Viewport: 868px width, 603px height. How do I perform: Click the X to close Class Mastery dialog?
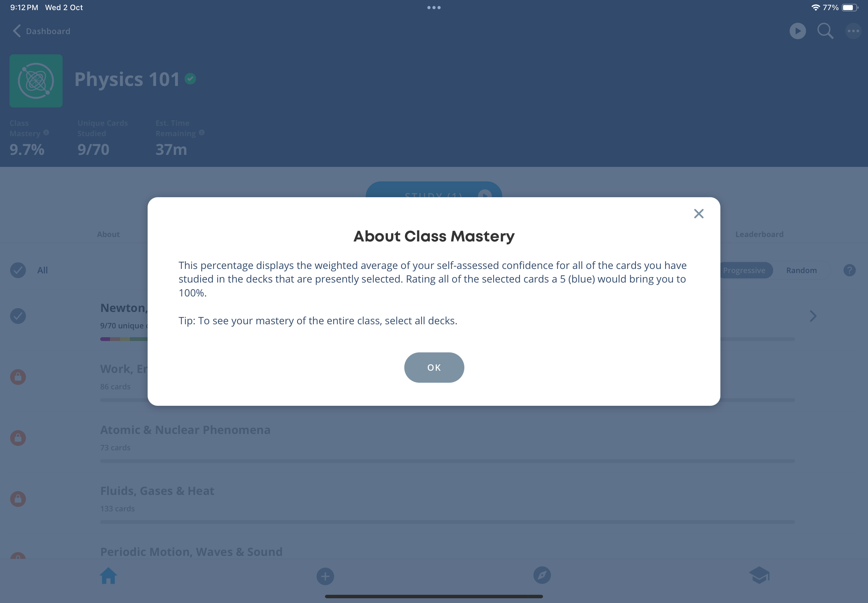(699, 213)
